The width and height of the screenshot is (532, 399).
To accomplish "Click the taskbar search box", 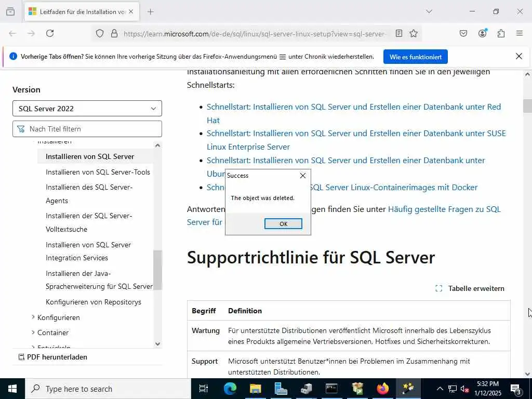I will pyautogui.click(x=108, y=389).
